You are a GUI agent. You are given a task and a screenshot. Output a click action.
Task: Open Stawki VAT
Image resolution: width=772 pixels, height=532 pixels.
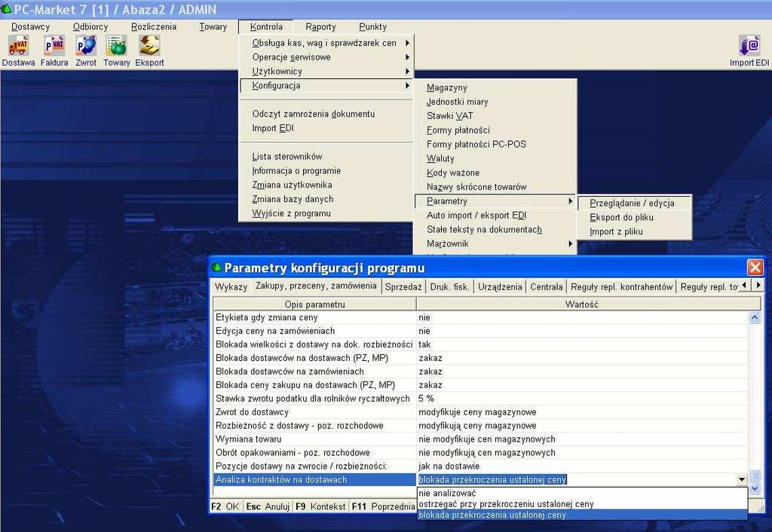point(495,116)
